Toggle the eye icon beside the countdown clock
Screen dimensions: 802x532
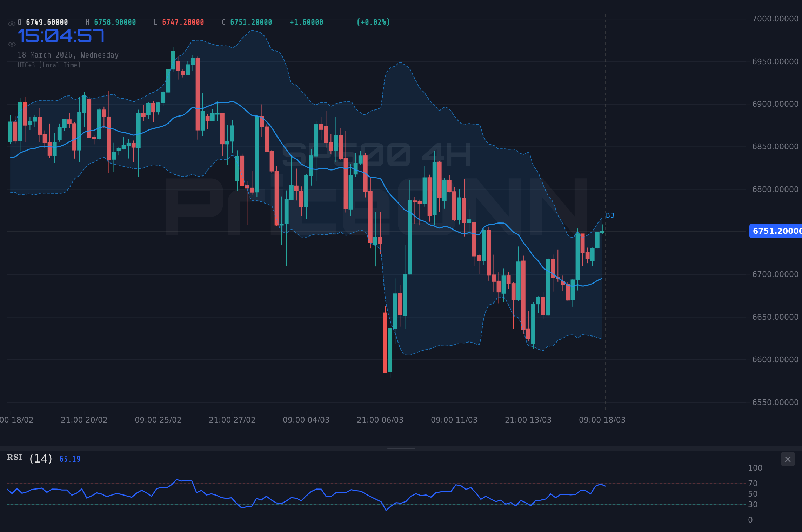tap(12, 44)
